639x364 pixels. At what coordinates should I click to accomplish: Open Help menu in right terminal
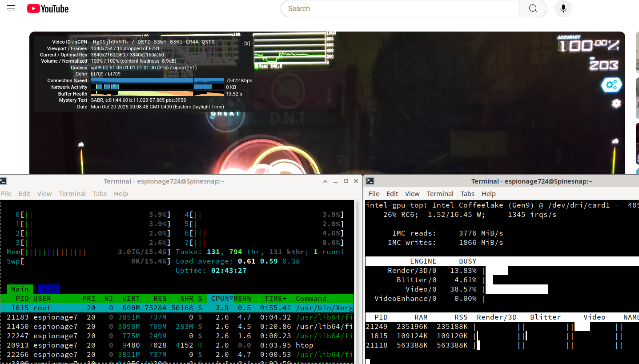pyautogui.click(x=488, y=194)
